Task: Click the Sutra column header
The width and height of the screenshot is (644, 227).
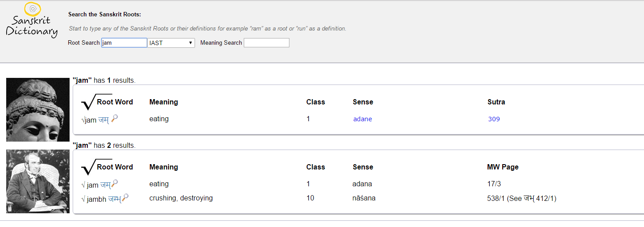Action: pos(496,102)
